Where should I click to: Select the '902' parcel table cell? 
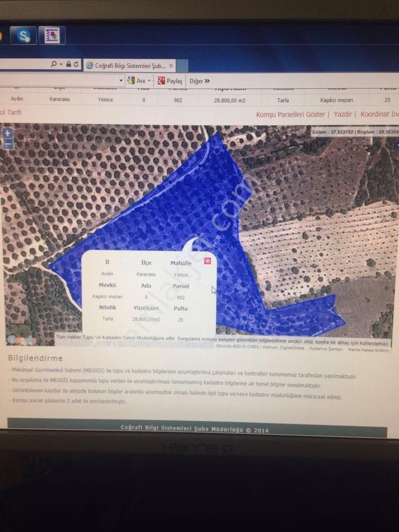178,100
